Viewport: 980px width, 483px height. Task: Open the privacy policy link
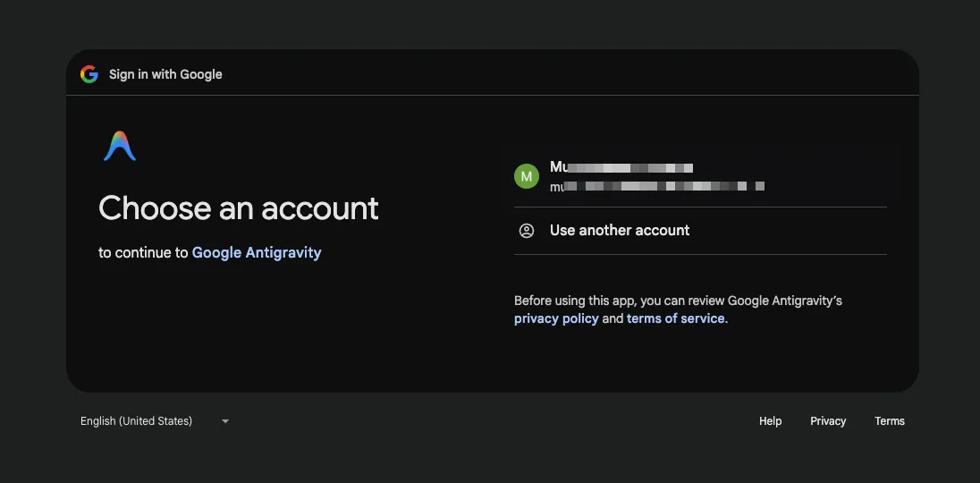tap(556, 318)
